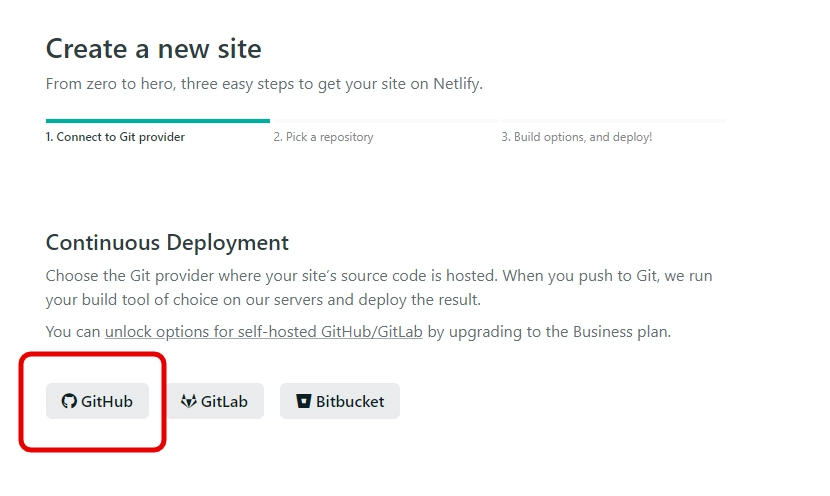
Task: Select the Bitbucket provider button
Action: (x=340, y=401)
